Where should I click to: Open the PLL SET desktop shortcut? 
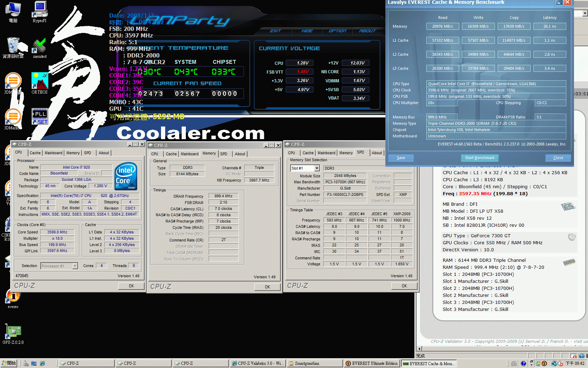click(40, 117)
